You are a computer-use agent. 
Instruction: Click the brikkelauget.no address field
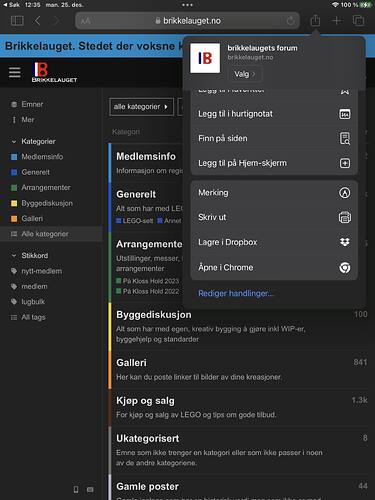(x=187, y=21)
